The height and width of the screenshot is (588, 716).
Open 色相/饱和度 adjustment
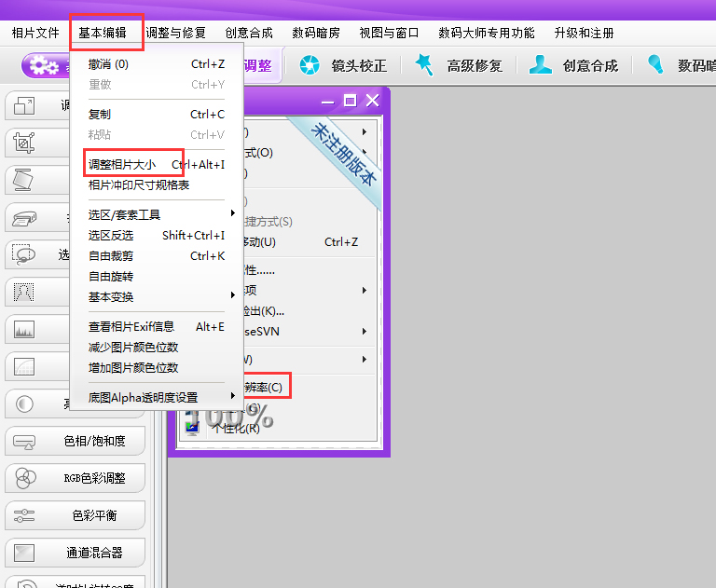point(75,441)
